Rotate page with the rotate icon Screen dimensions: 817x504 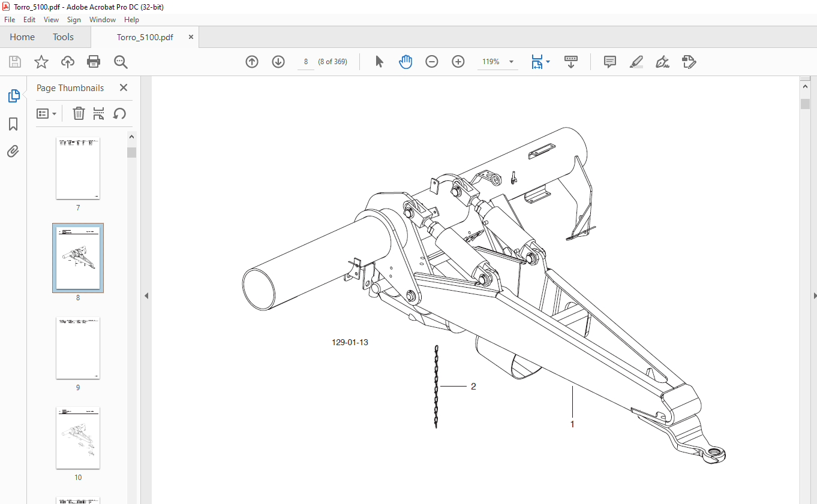(119, 113)
